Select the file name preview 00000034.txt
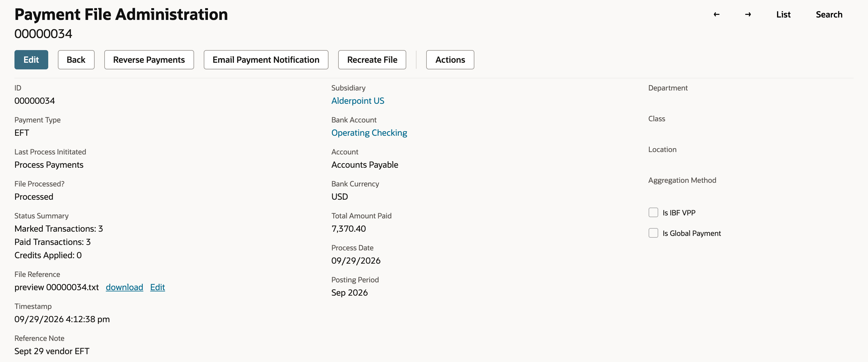Image resolution: width=868 pixels, height=362 pixels. click(x=57, y=287)
